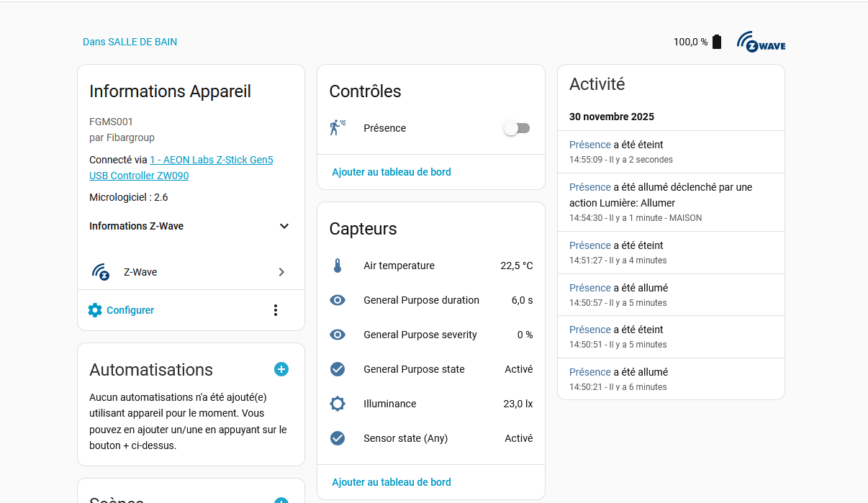
Task: Click the Illuminance brightness icon
Action: point(338,404)
